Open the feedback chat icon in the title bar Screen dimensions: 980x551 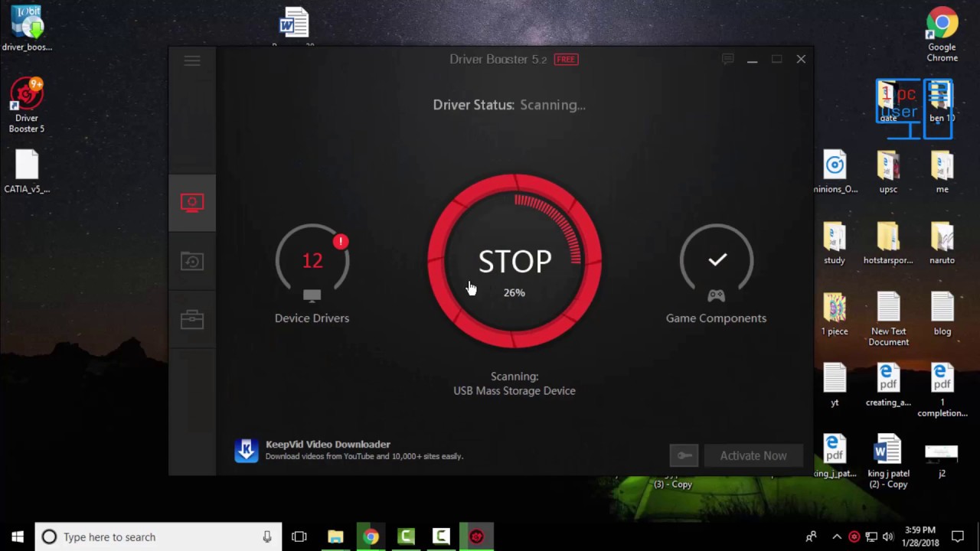(x=727, y=59)
